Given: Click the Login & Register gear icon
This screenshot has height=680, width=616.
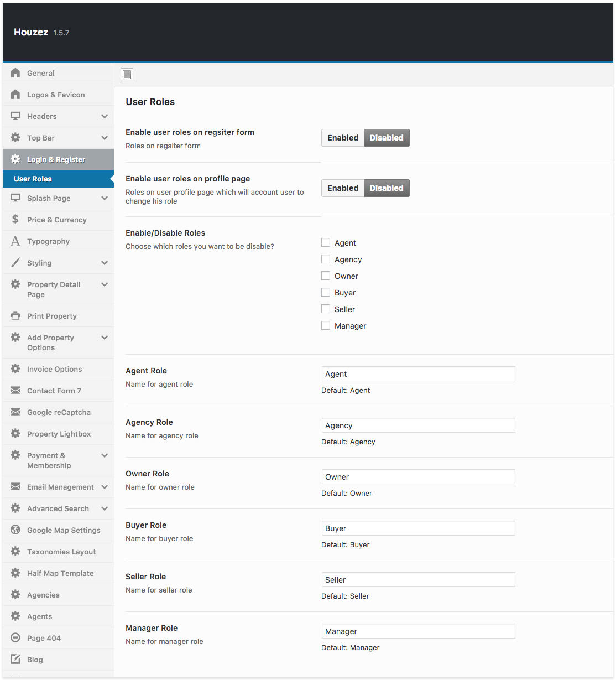Looking at the screenshot, I should click(15, 159).
